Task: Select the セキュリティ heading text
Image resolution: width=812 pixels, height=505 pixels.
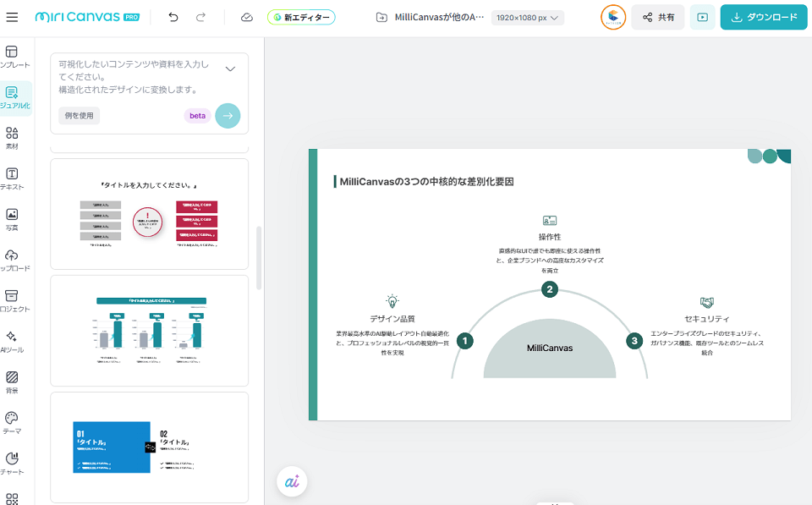Action: click(x=707, y=319)
